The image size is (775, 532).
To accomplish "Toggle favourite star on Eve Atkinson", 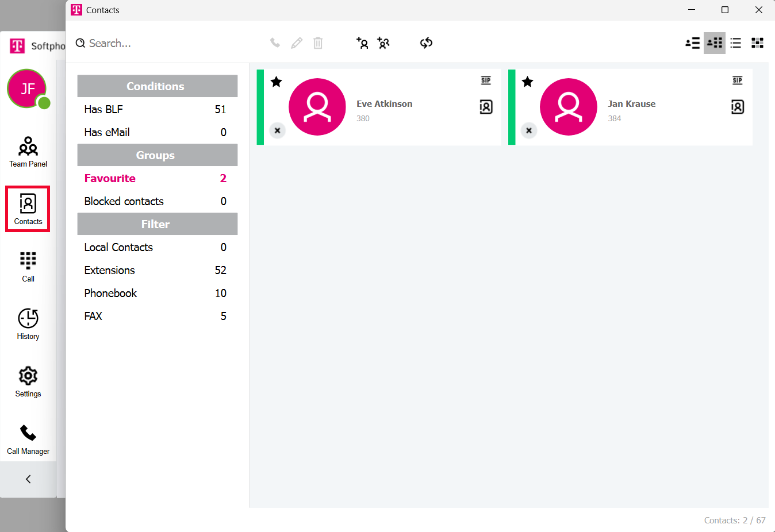I will pyautogui.click(x=277, y=82).
